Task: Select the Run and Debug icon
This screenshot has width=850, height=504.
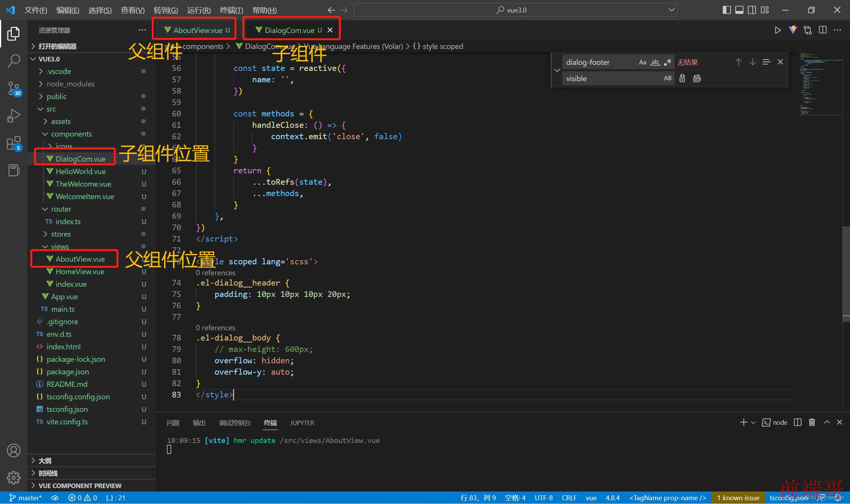Action: pos(14,116)
